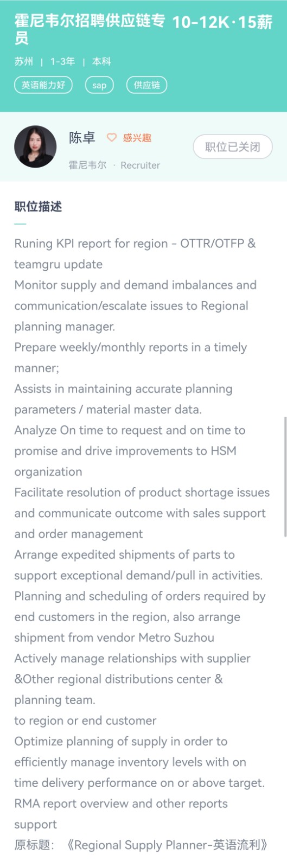Select the sap skill tag
This screenshot has width=287, height=868.
coord(99,85)
